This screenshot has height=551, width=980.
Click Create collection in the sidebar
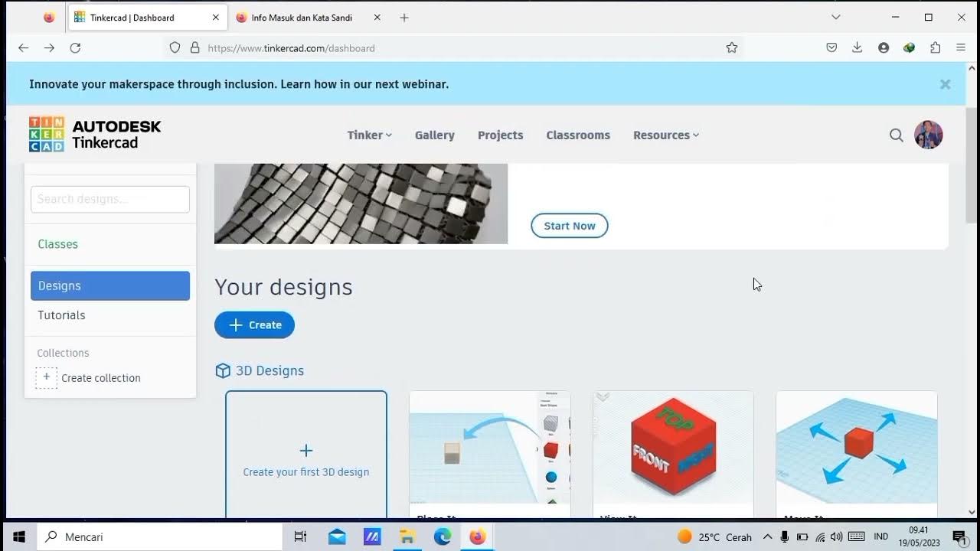pyautogui.click(x=89, y=377)
